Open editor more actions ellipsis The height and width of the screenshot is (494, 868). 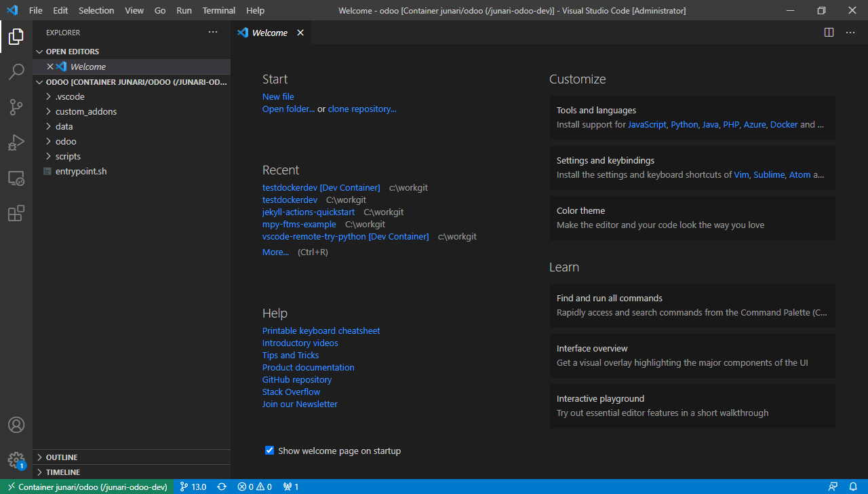850,32
